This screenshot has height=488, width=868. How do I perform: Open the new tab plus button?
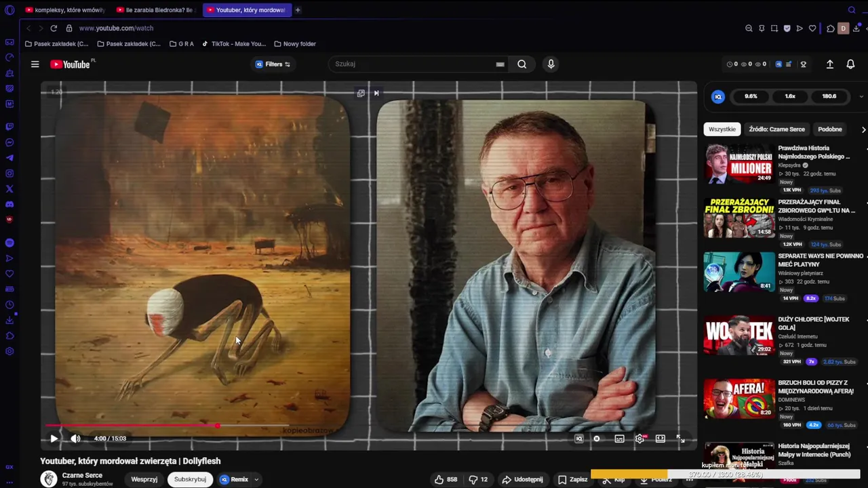tap(298, 10)
